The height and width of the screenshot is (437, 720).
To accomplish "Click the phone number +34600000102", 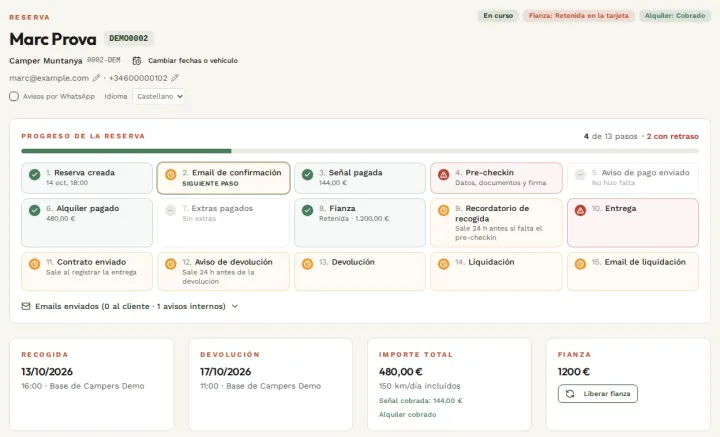I will [x=138, y=78].
